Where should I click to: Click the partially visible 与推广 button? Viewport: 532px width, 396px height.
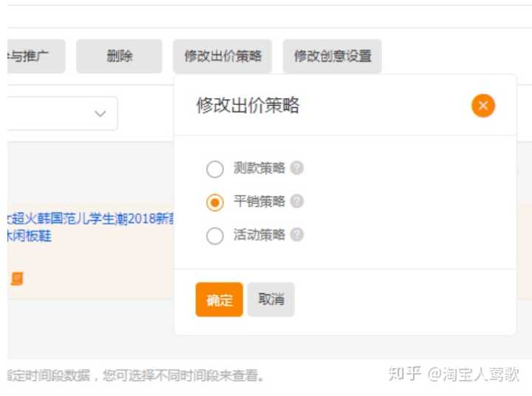point(35,56)
